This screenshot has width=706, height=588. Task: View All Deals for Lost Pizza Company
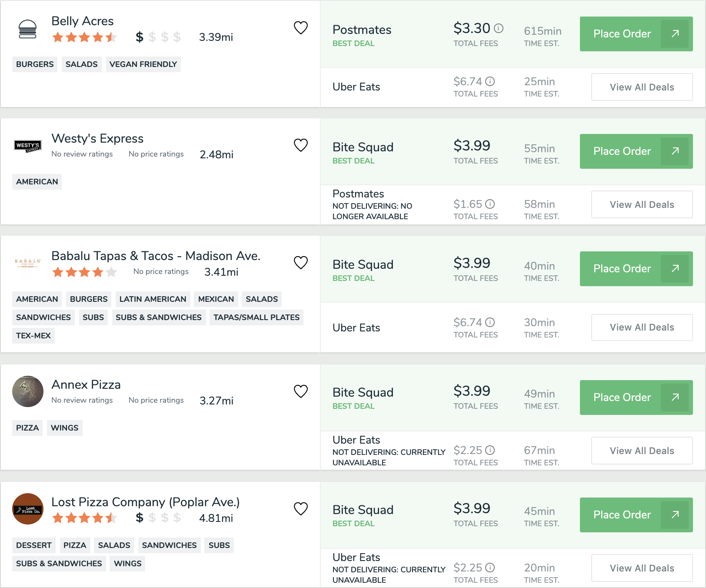[x=642, y=568]
